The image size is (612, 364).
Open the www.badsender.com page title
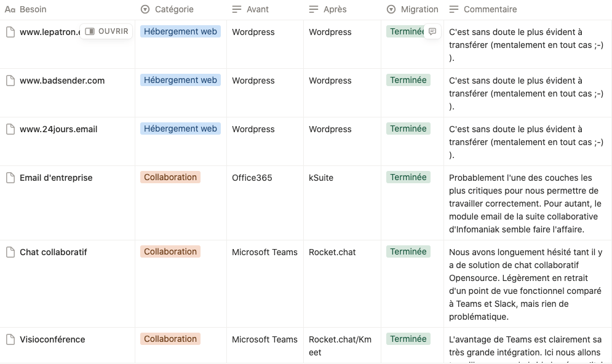click(x=62, y=81)
